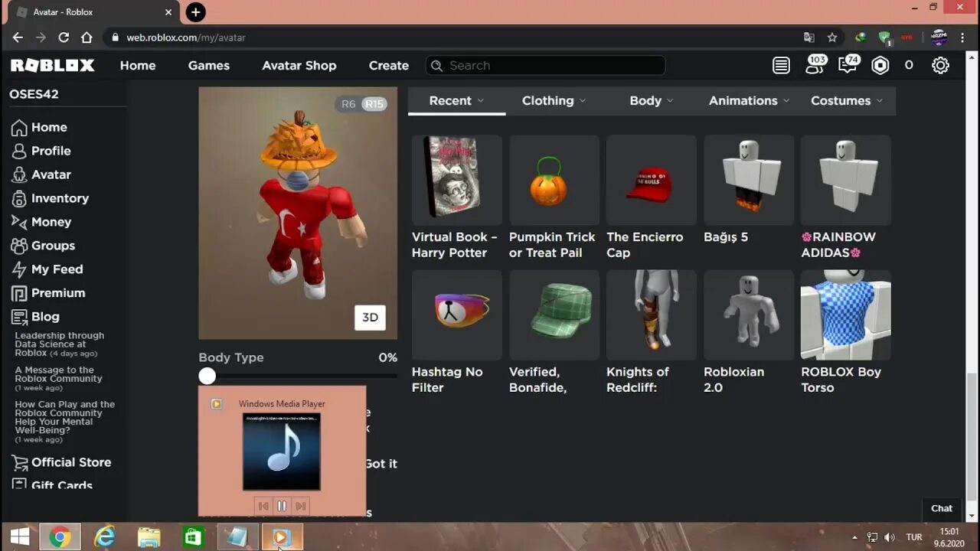This screenshot has height=551, width=980.
Task: Switch avatar to R15
Action: pos(374,104)
